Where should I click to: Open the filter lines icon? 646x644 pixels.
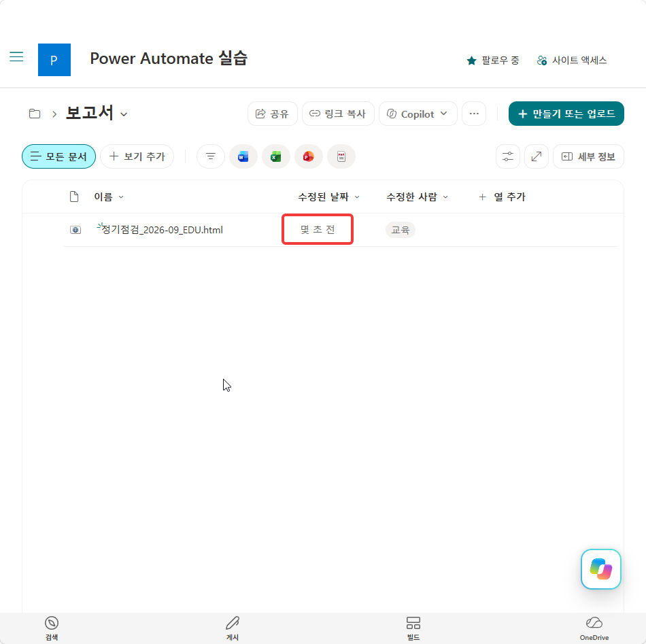click(x=211, y=156)
